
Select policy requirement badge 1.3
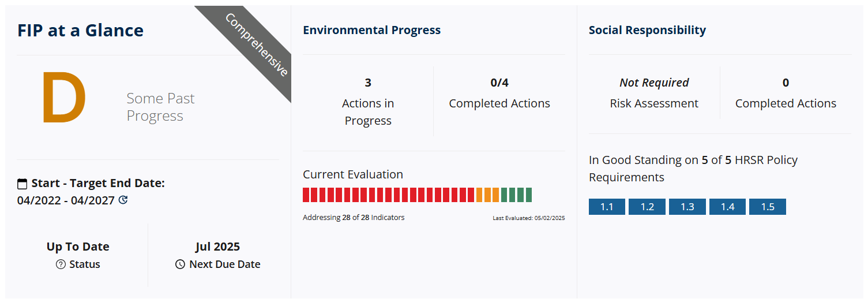coord(687,207)
